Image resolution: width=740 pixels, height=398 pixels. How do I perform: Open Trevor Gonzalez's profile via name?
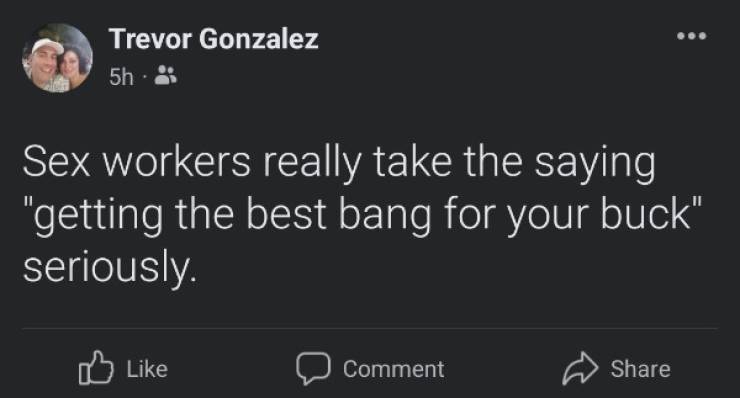[213, 39]
